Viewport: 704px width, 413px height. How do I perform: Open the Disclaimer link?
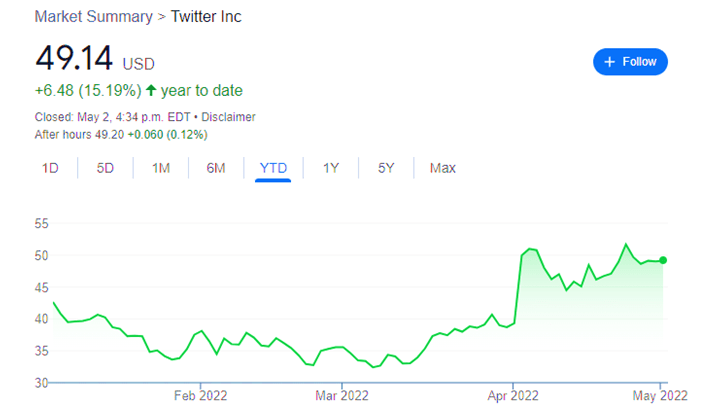coord(229,117)
